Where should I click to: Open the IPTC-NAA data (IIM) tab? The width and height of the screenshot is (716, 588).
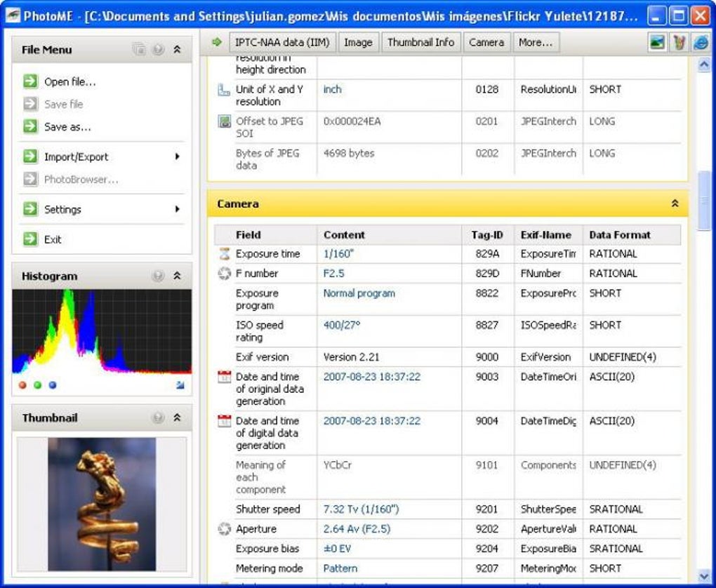282,42
